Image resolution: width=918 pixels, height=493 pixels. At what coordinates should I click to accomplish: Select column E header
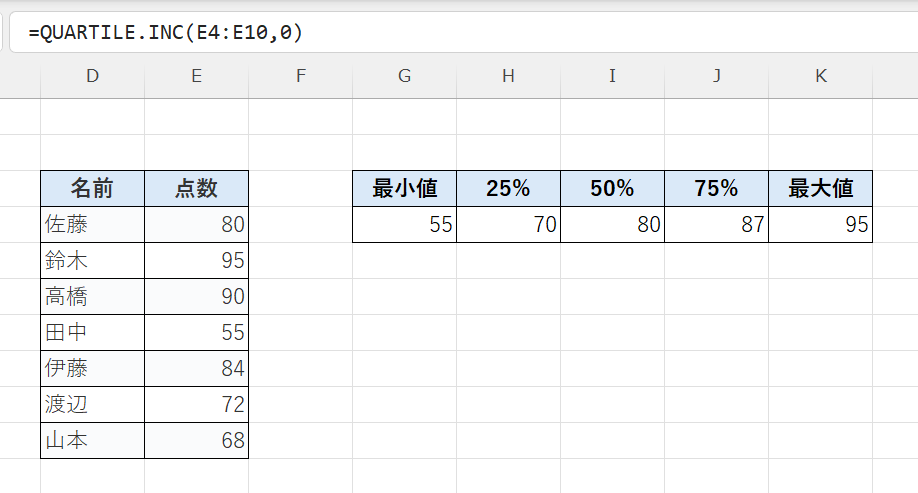tap(196, 76)
